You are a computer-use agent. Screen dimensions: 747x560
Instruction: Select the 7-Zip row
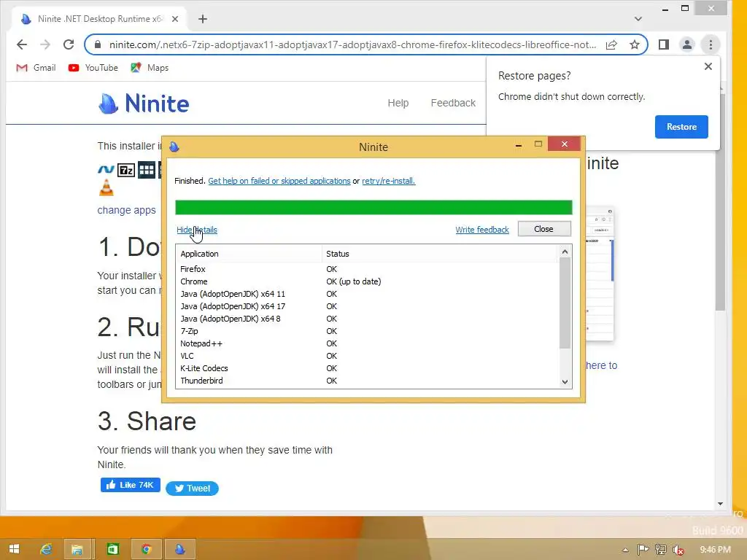tap(368, 331)
